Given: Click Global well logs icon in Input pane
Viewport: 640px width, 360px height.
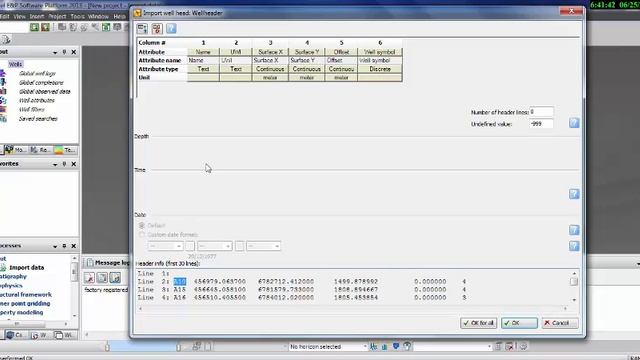Looking at the screenshot, I should click(3, 73).
